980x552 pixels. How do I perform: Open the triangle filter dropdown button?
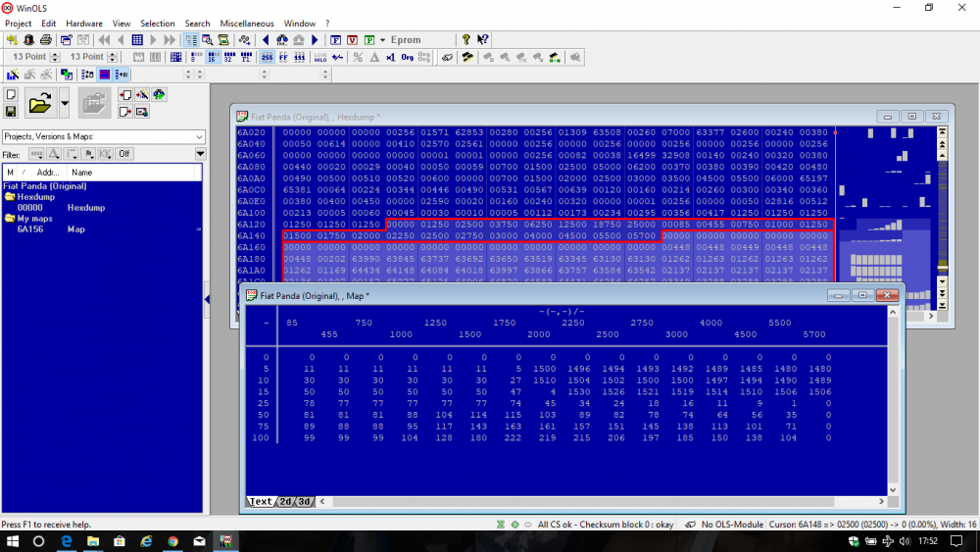click(x=54, y=154)
